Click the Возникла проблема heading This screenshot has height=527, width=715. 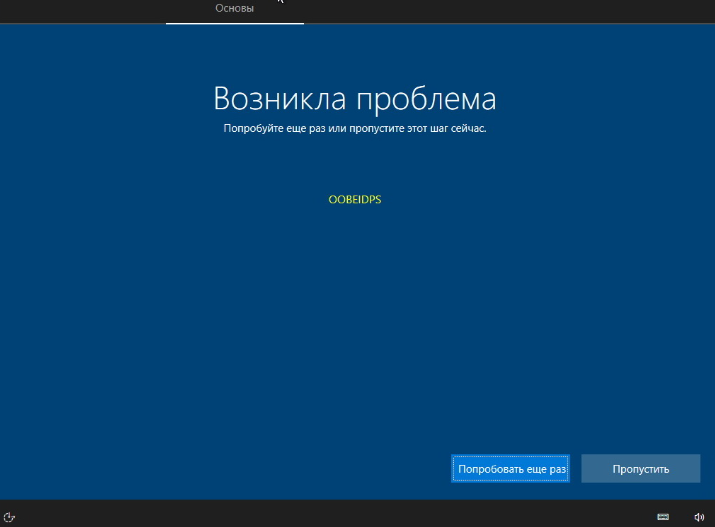coord(355,98)
